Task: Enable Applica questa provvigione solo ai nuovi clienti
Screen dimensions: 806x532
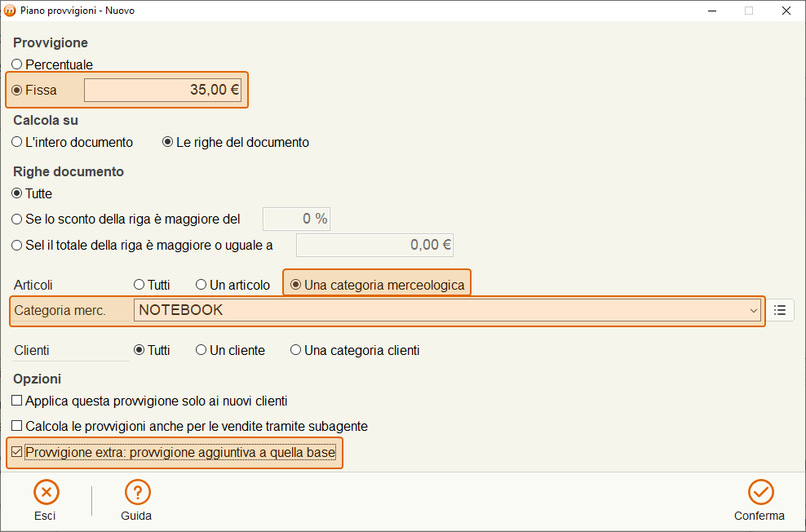Action: pos(17,401)
